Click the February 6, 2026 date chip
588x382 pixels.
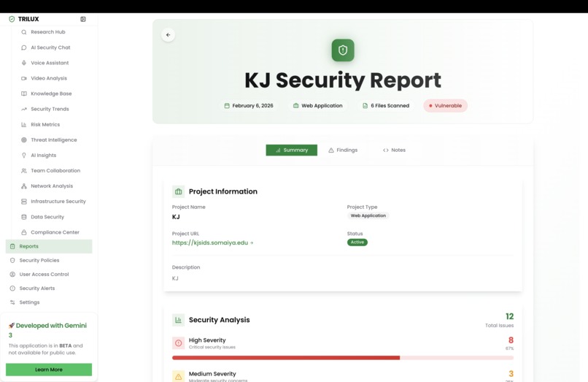(249, 106)
